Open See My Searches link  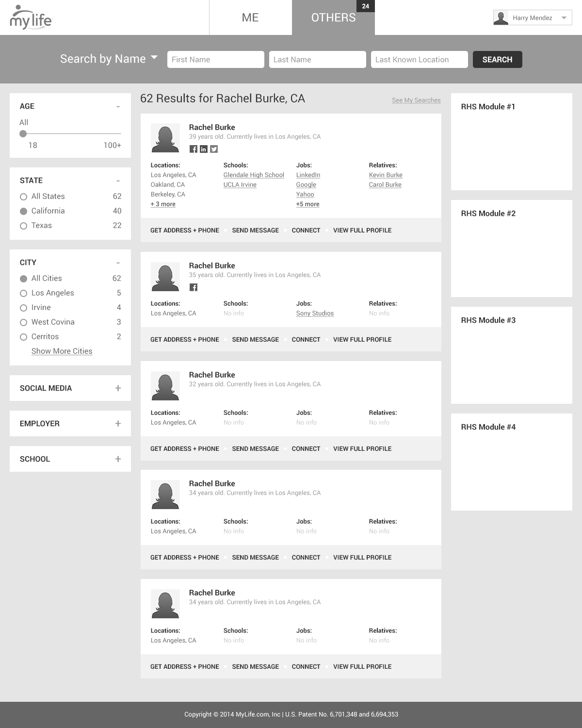click(416, 100)
